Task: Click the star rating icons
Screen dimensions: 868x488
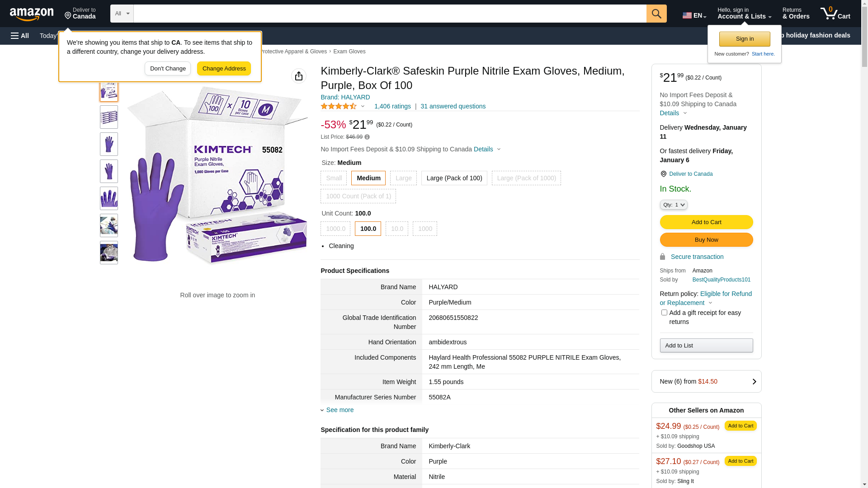Action: pos(339,106)
